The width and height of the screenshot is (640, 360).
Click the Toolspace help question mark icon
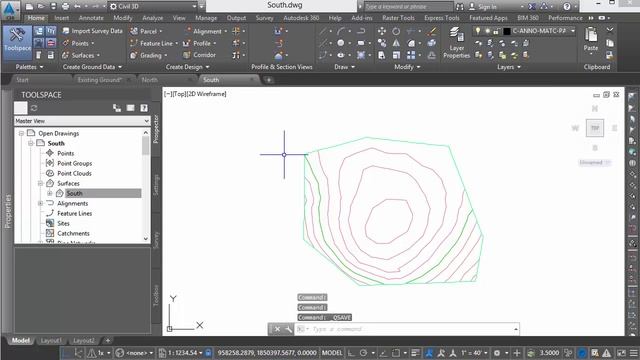click(x=144, y=108)
